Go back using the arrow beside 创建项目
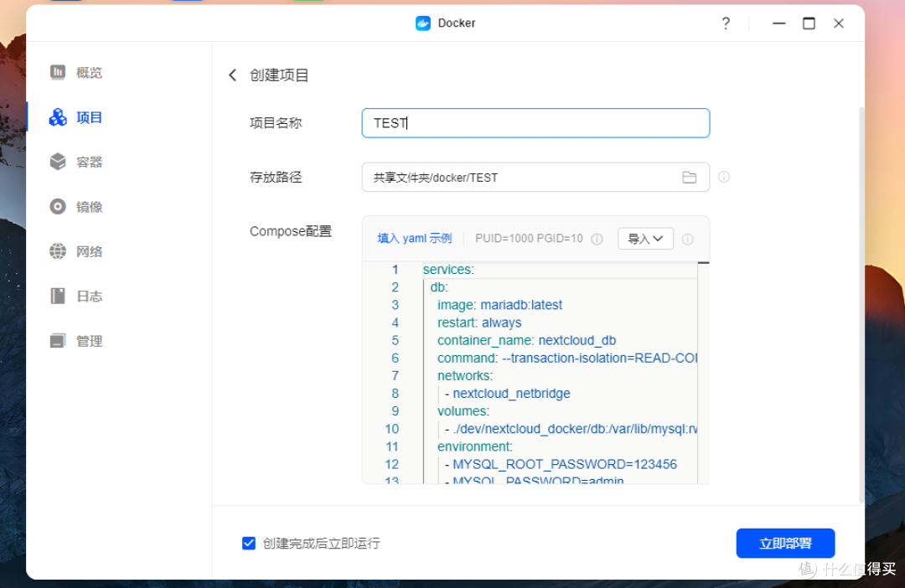905x588 pixels. point(233,75)
